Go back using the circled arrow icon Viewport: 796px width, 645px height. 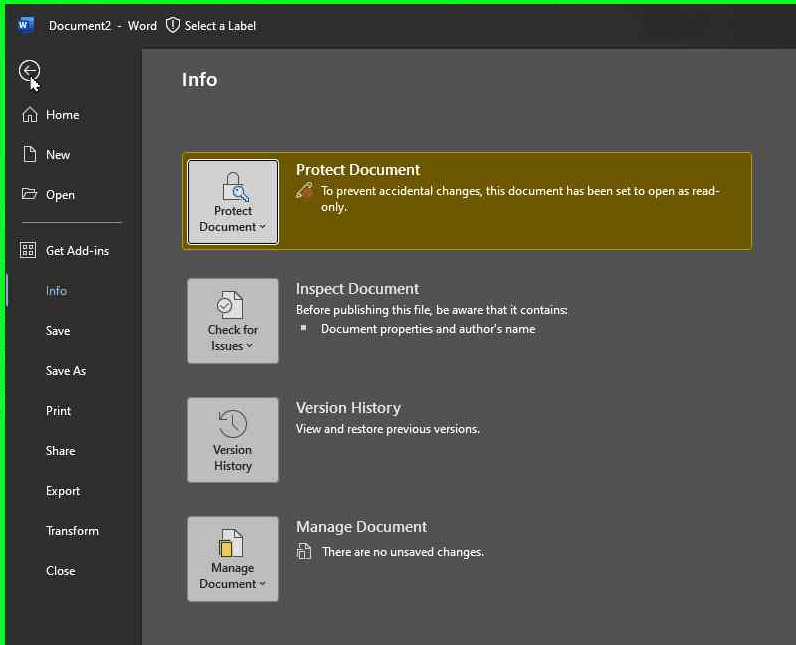29,71
